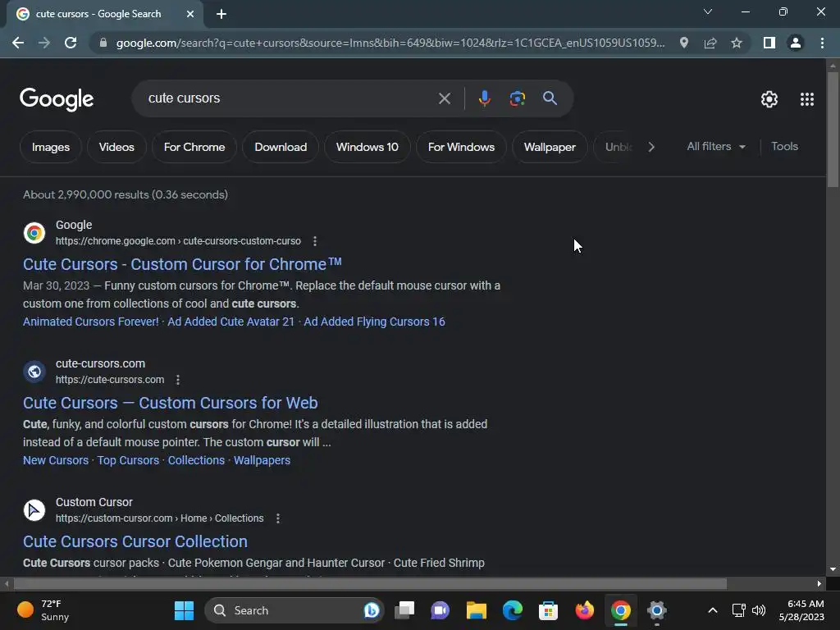
Task: Open weather widget showing 72°F Sunny
Action: click(x=44, y=610)
